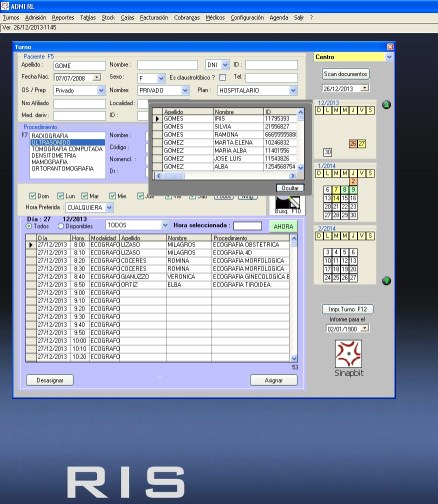The image size is (438, 504).
Task: Select ULTRASONIDO in the procedure list
Action: pos(68,142)
